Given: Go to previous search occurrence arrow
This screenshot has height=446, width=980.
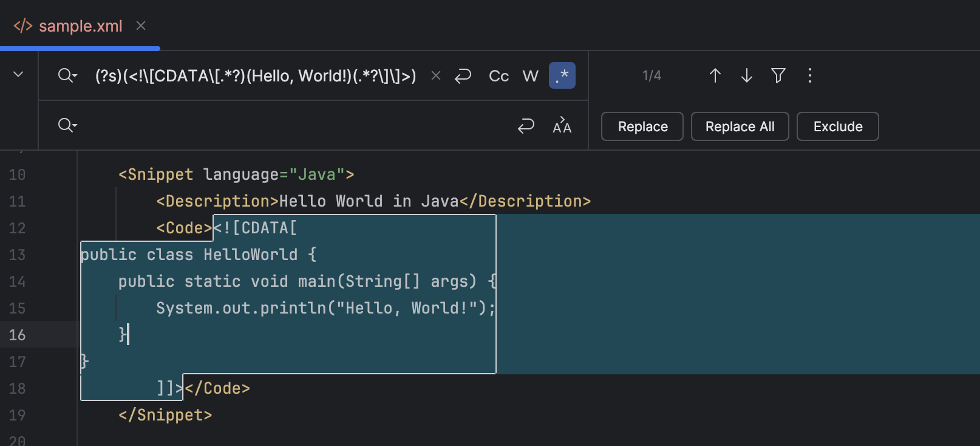Looking at the screenshot, I should [x=715, y=75].
